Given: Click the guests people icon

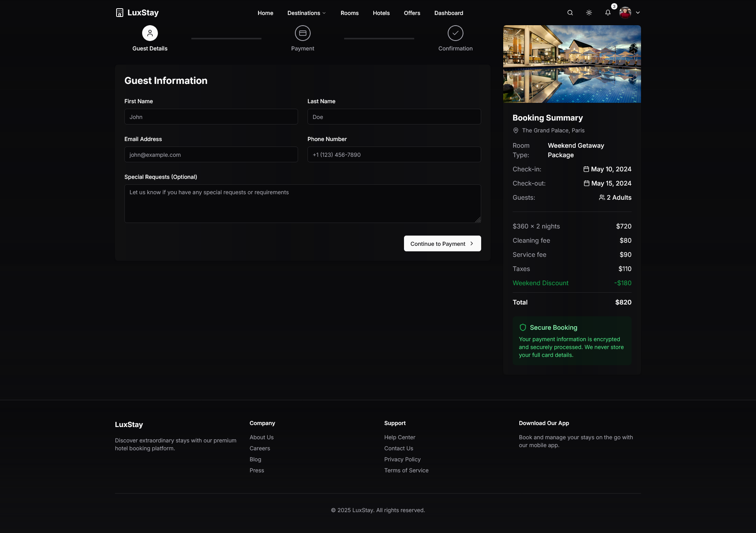Looking at the screenshot, I should pyautogui.click(x=602, y=197).
